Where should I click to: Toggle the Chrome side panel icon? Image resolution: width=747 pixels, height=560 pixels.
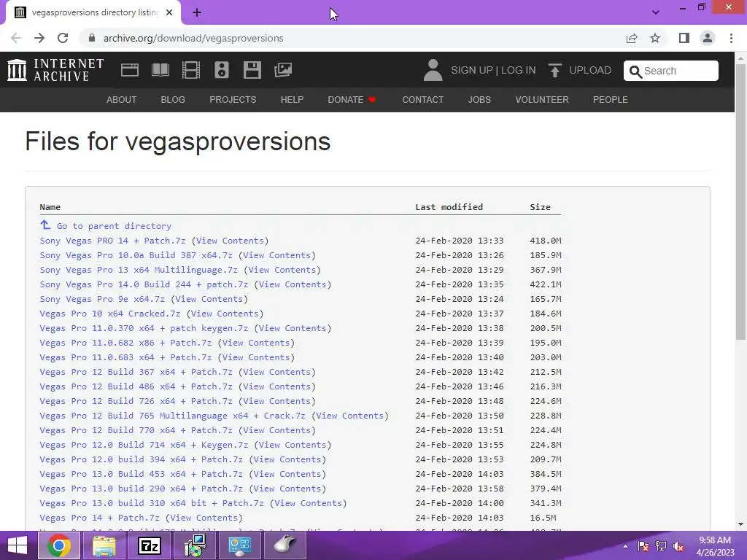coord(684,38)
